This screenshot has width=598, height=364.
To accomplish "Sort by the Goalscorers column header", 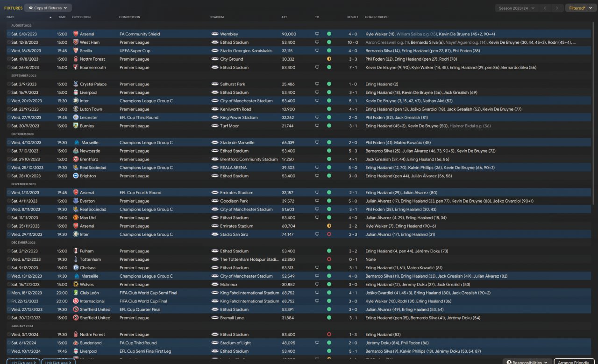I will tap(376, 17).
